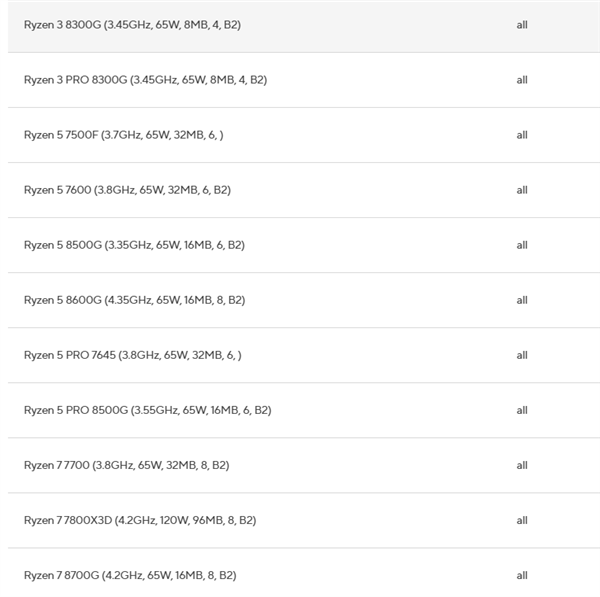Click "all" in the Ryzen 5 8600G row
This screenshot has height=597, width=600.
point(522,300)
